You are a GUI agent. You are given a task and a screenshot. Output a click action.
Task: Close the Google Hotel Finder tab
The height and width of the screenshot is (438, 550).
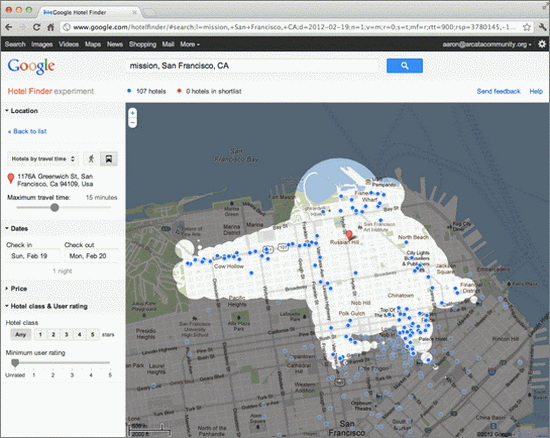pyautogui.click(x=134, y=12)
